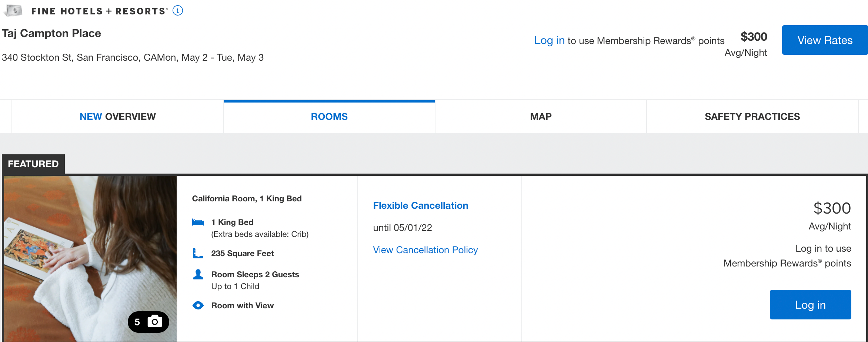Open View Cancellation Policy link
868x342 pixels.
coord(425,250)
